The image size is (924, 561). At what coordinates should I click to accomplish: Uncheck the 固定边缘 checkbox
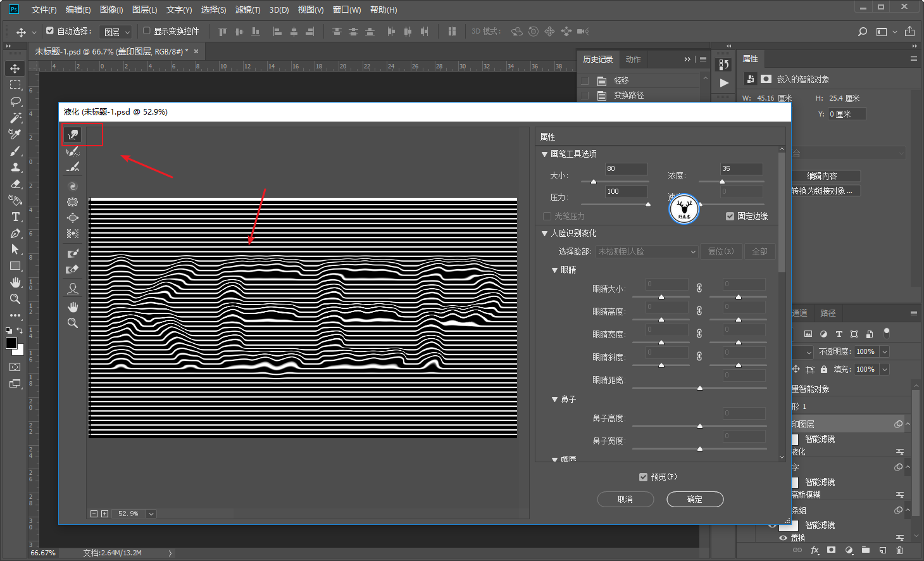pyautogui.click(x=730, y=216)
